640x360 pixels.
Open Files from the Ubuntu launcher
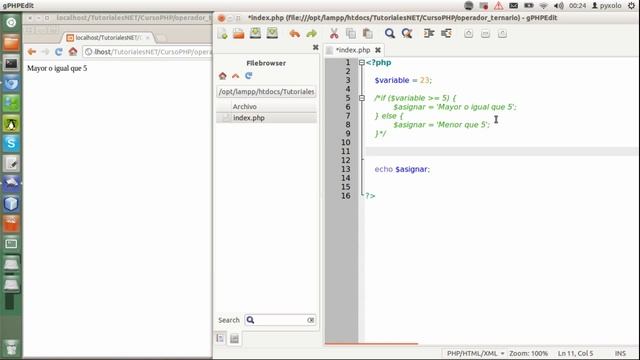click(x=11, y=42)
